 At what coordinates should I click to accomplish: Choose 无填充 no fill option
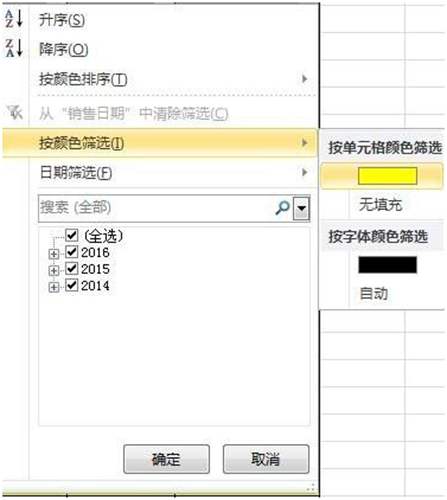(381, 204)
